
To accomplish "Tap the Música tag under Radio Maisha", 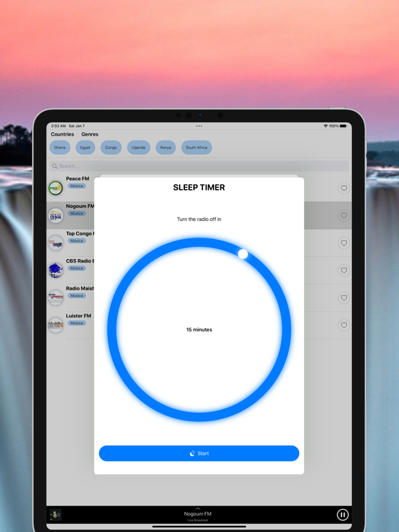I will click(x=77, y=296).
